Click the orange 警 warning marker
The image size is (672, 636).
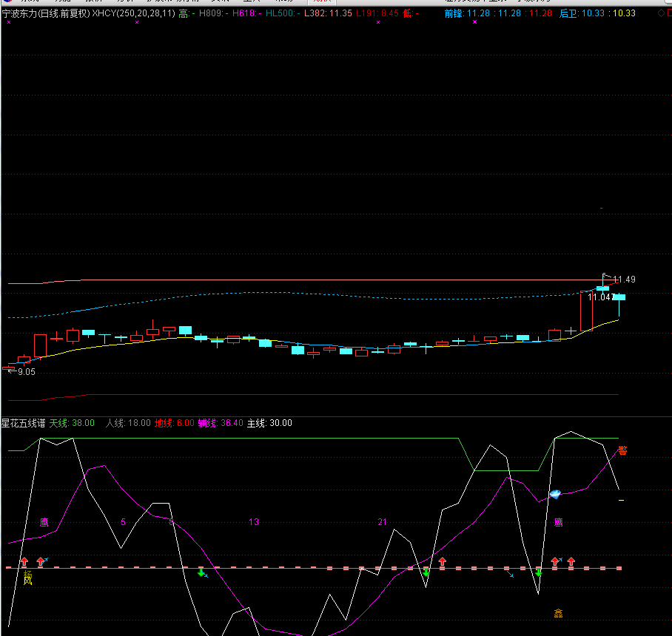[x=622, y=450]
